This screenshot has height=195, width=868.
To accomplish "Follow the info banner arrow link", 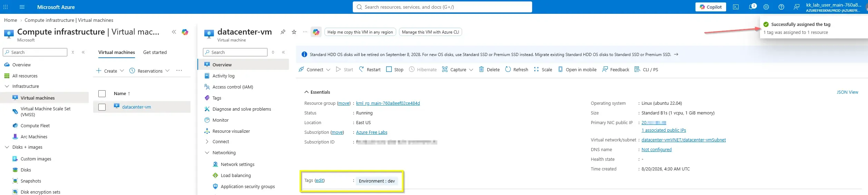I will tap(676, 54).
